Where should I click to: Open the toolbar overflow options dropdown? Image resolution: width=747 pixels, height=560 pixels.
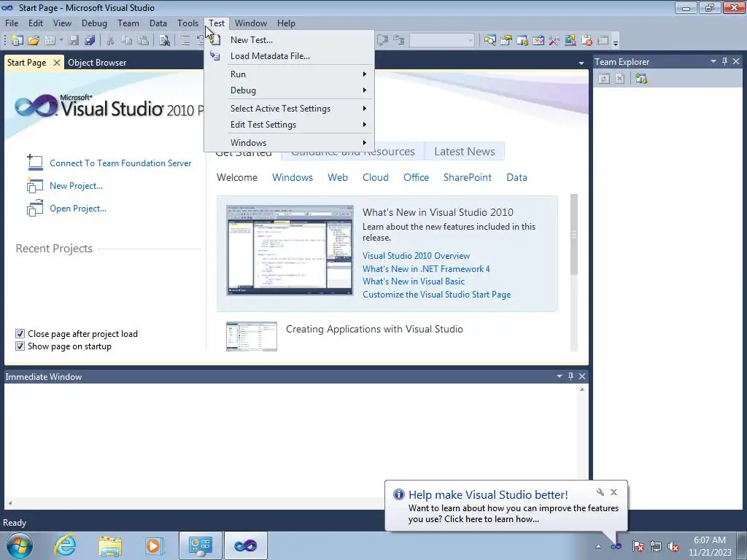pos(616,42)
